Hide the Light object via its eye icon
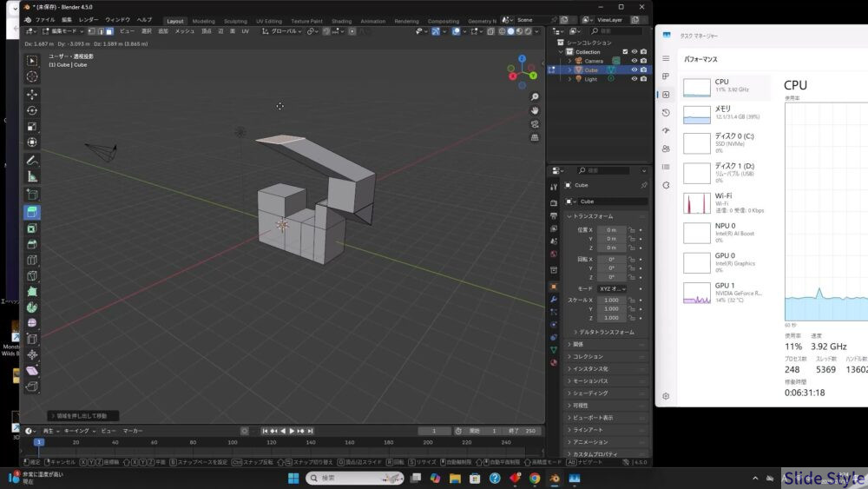The height and width of the screenshot is (489, 868). click(x=635, y=79)
